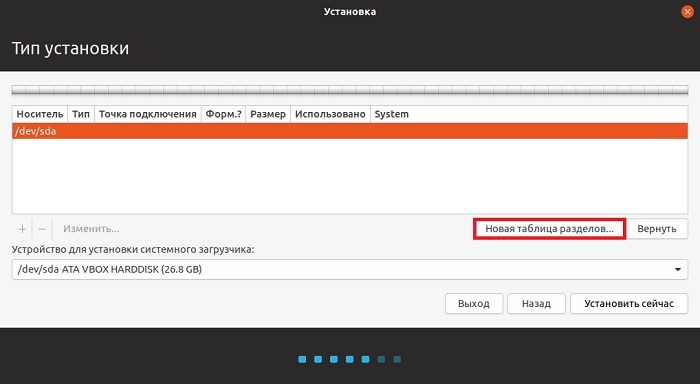Click Установить сейчас to install now
This screenshot has height=384, width=700.
[x=629, y=304]
